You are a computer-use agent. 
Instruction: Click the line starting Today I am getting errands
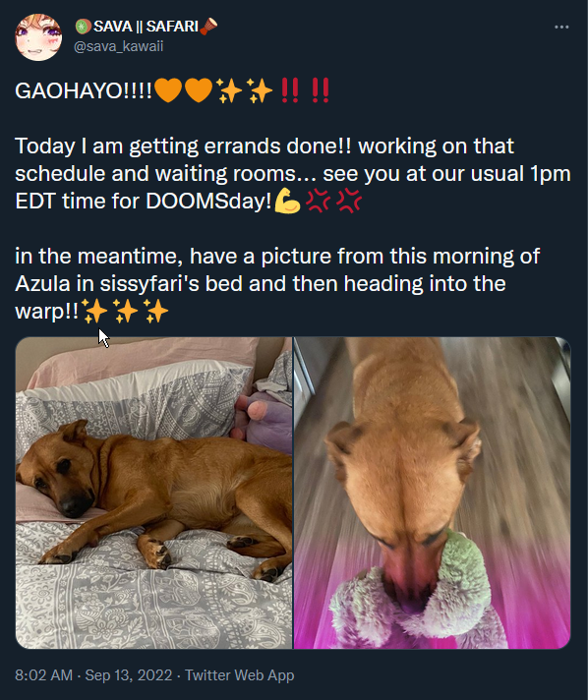pos(265,146)
